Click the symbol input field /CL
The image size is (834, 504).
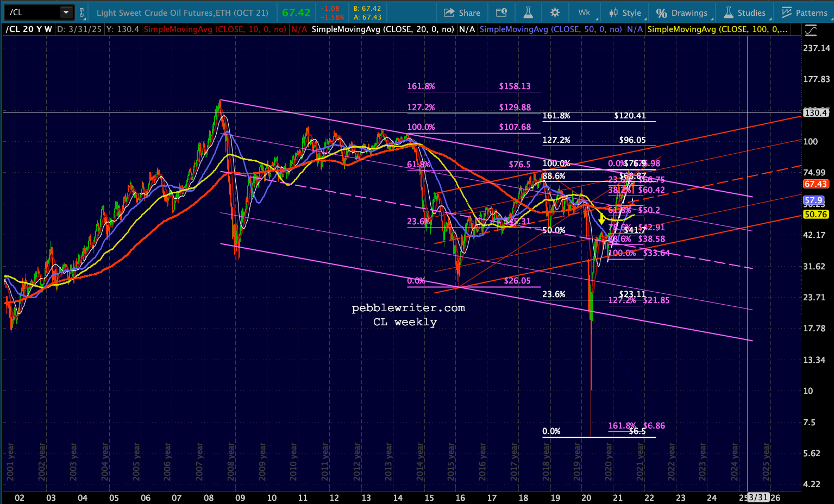coord(33,12)
